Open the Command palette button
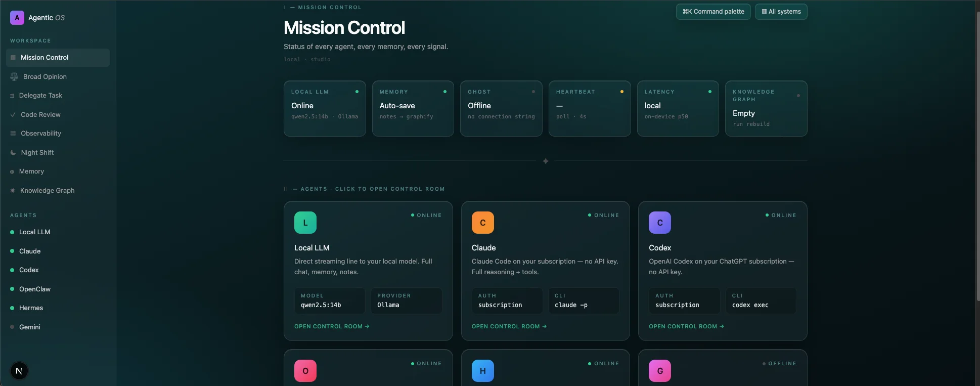This screenshot has height=386, width=980. [x=713, y=12]
